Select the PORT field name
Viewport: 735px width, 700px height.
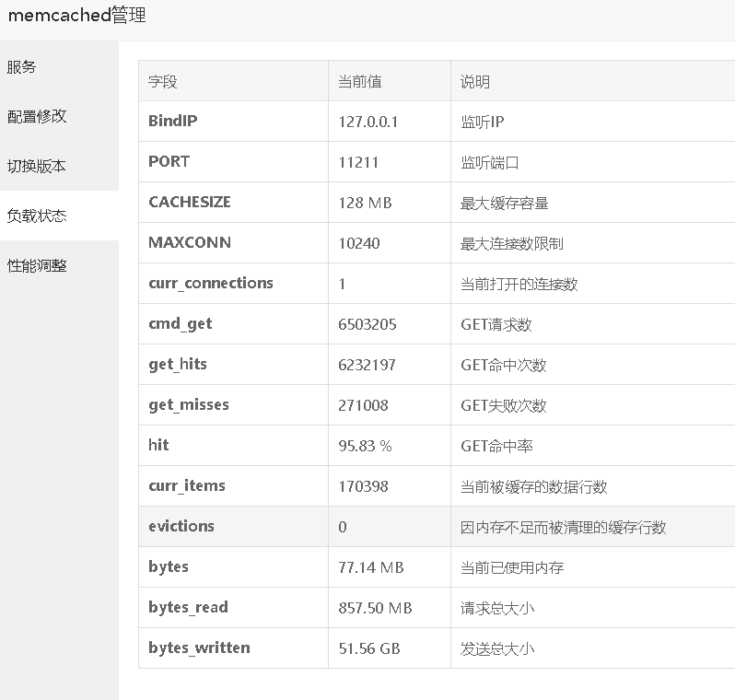(169, 161)
